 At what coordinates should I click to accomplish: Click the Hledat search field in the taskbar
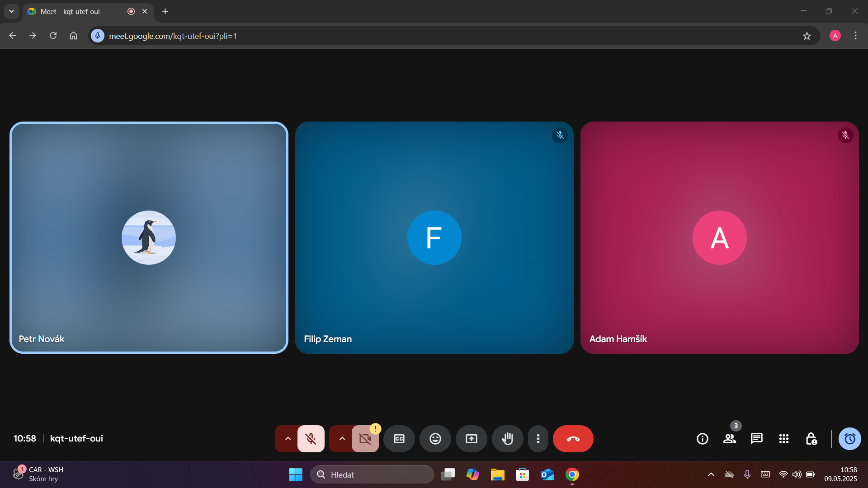[372, 474]
